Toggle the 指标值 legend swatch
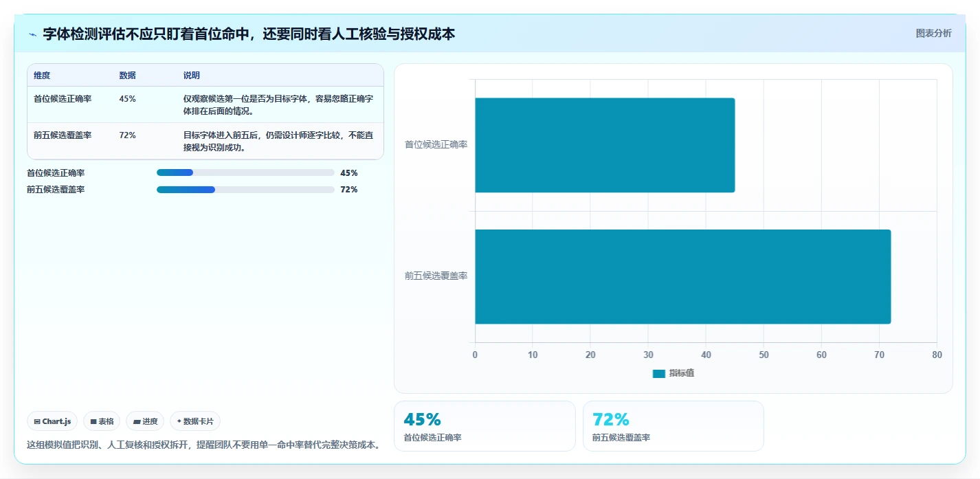Viewport: 980px width, 479px height. click(659, 373)
